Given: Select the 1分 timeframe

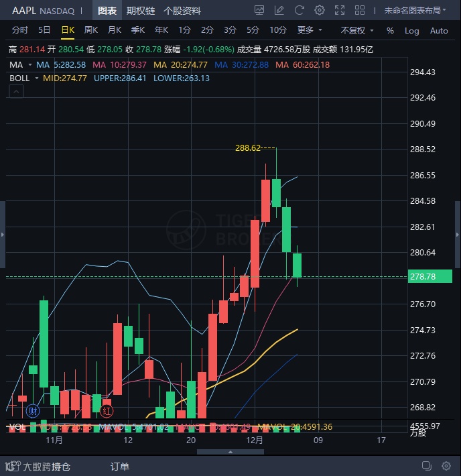Looking at the screenshot, I should [184, 30].
